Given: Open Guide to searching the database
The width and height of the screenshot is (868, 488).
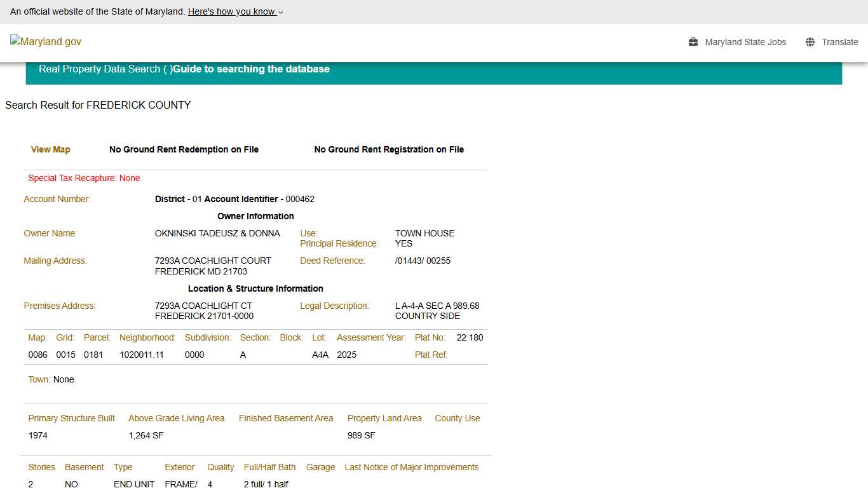Looking at the screenshot, I should [251, 69].
